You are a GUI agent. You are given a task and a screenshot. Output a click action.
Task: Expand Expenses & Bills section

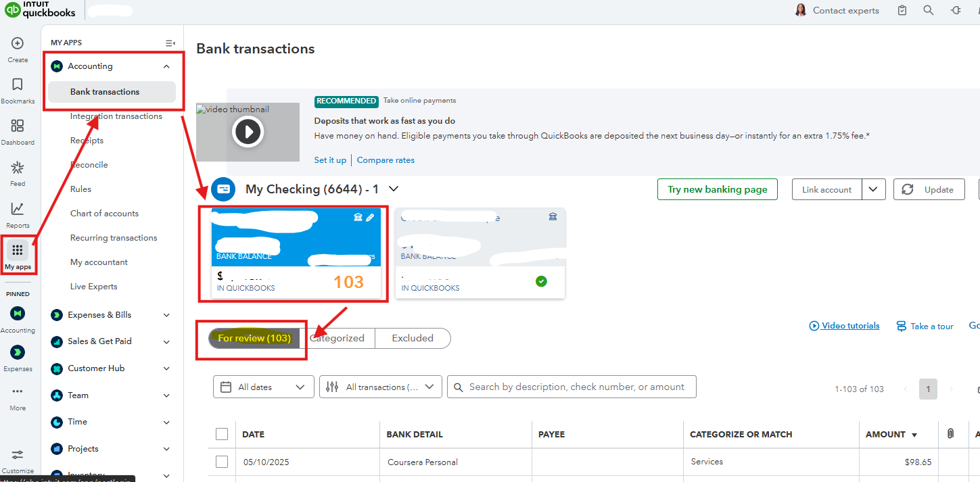(x=166, y=315)
